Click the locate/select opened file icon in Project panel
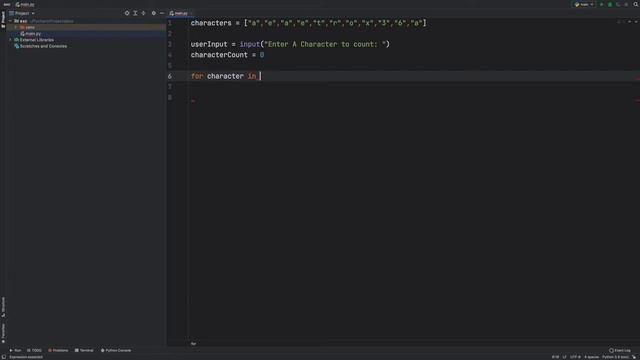The height and width of the screenshot is (360, 640). pos(127,13)
